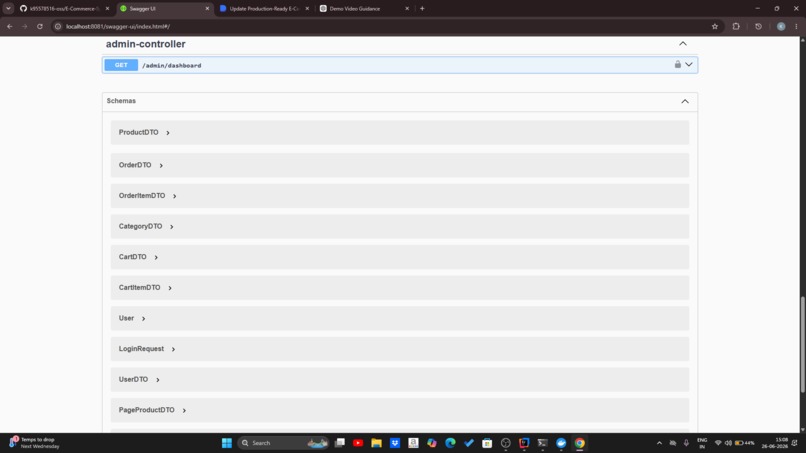
Task: Expand the GET /admin/dashboard endpoint arrow
Action: click(689, 65)
